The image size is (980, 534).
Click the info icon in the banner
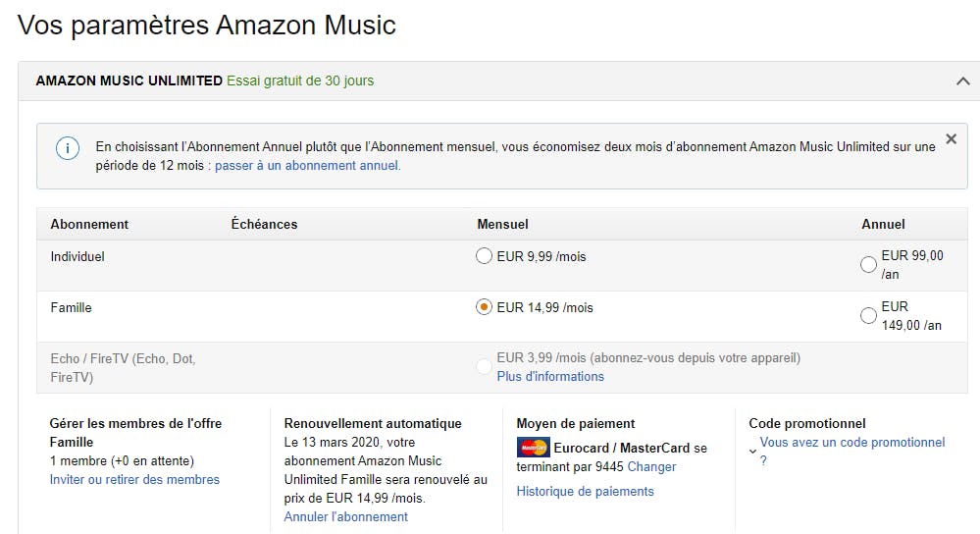68,148
